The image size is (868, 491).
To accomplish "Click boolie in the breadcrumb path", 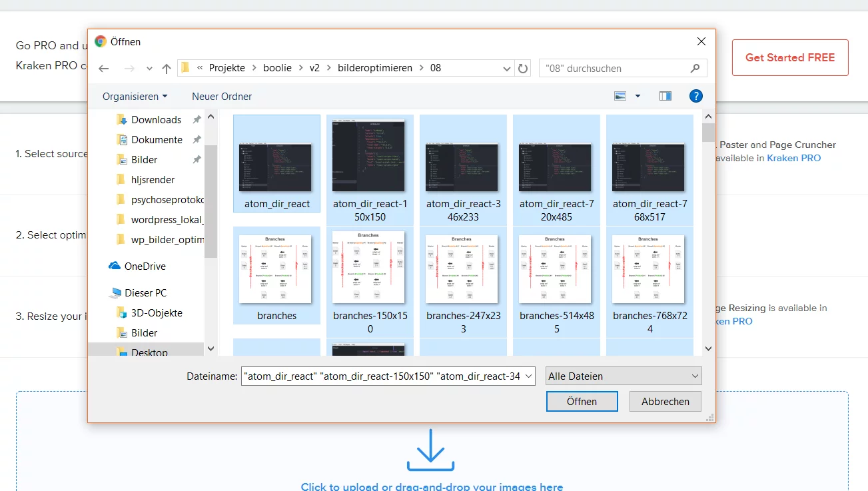I will click(277, 68).
